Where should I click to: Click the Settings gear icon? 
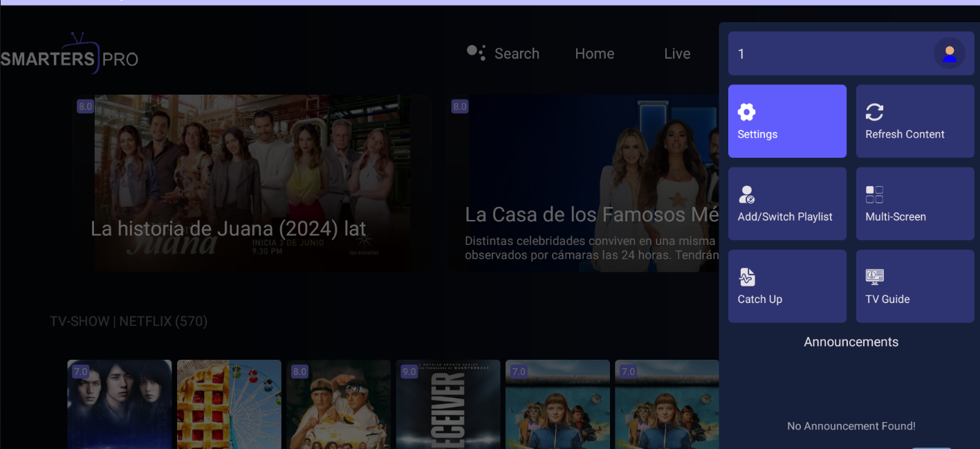(746, 112)
